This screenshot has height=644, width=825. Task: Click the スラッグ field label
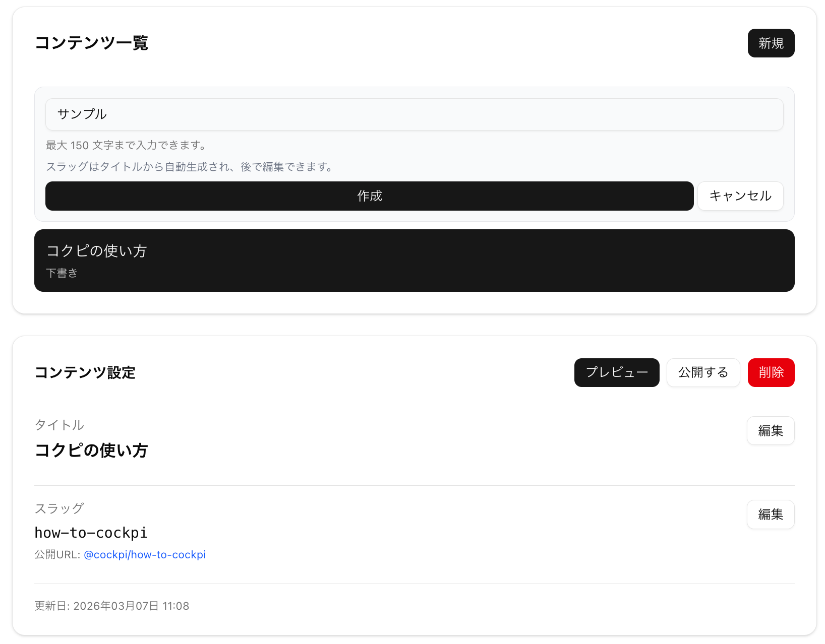[59, 509]
